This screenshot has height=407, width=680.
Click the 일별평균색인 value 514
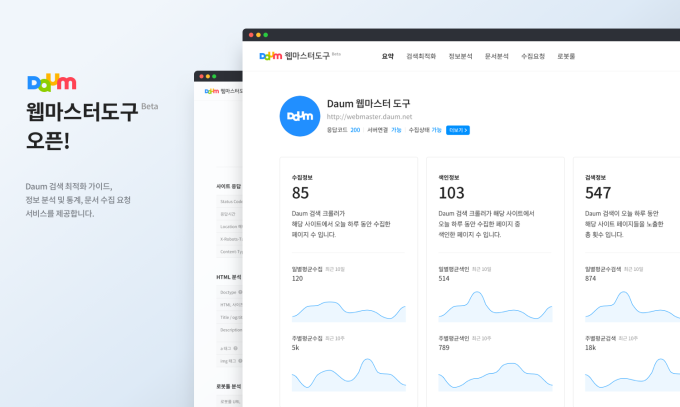[444, 279]
